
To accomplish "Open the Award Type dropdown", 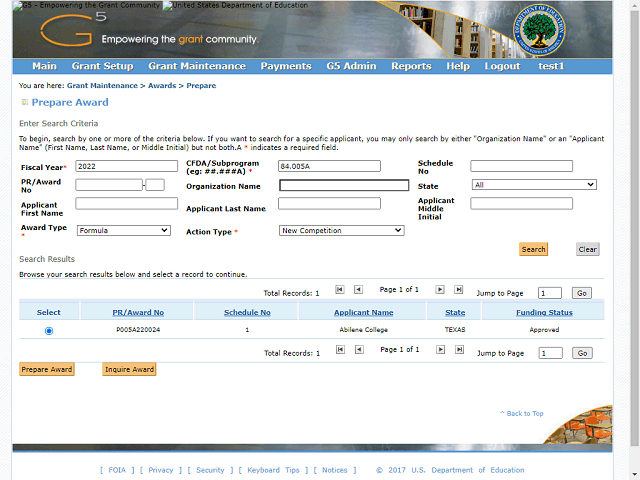I will [124, 231].
